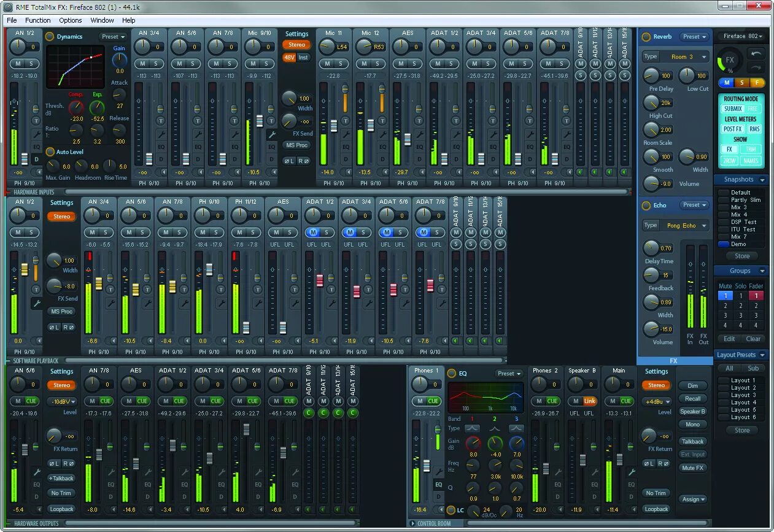This screenshot has height=532, width=774.
Task: Click the T trim button on input AN 5/6
Action: click(197, 121)
